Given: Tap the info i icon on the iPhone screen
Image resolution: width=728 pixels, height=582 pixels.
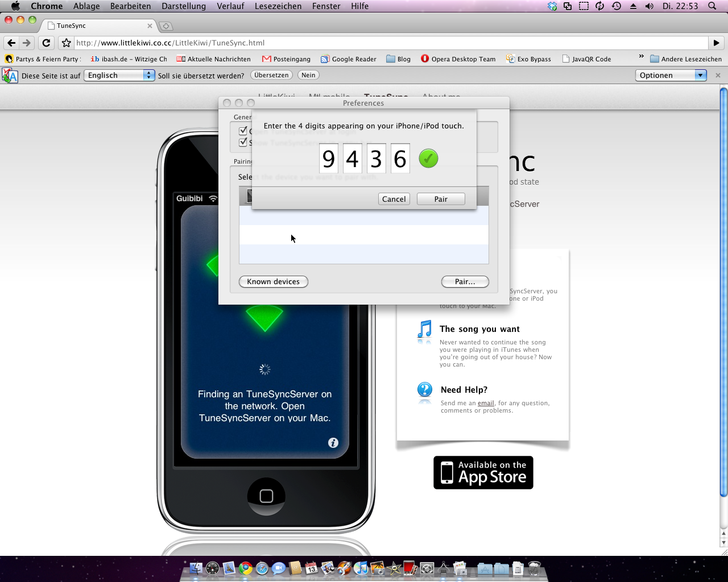Looking at the screenshot, I should click(333, 443).
